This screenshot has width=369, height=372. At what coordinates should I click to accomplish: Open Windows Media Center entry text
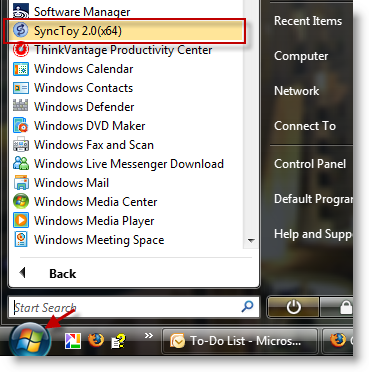pos(95,202)
